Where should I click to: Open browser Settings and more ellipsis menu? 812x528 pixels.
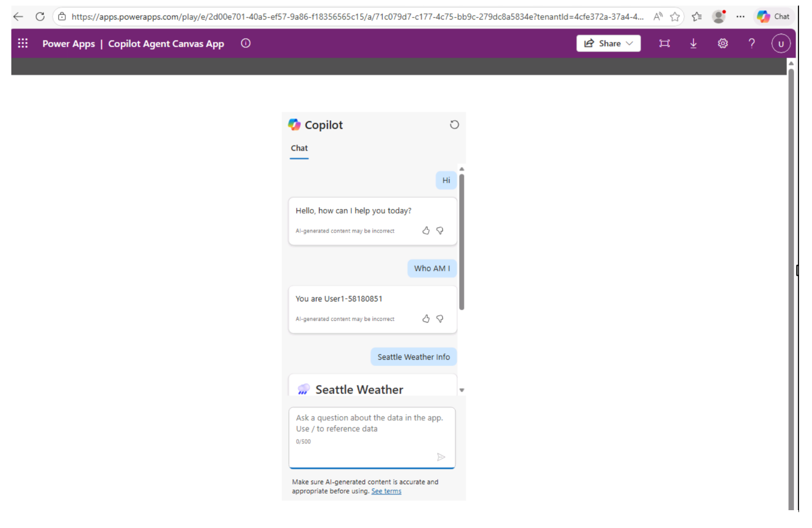740,16
